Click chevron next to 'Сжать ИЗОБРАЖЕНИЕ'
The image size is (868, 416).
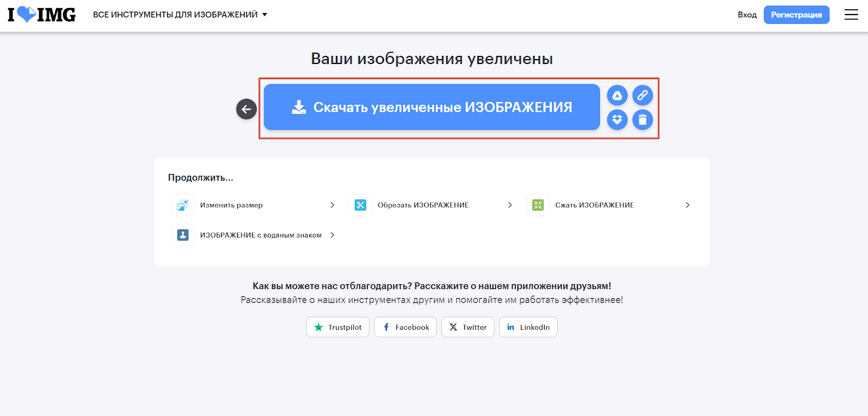pos(687,205)
